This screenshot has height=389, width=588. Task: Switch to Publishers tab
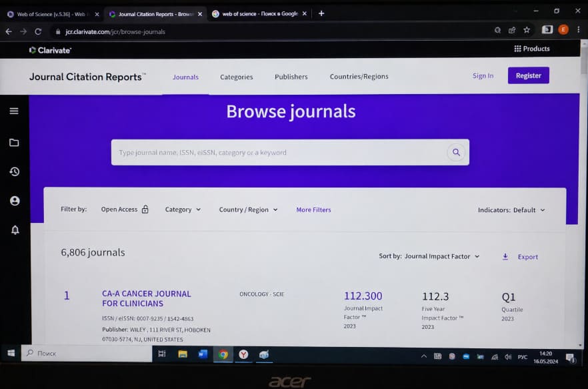(291, 77)
